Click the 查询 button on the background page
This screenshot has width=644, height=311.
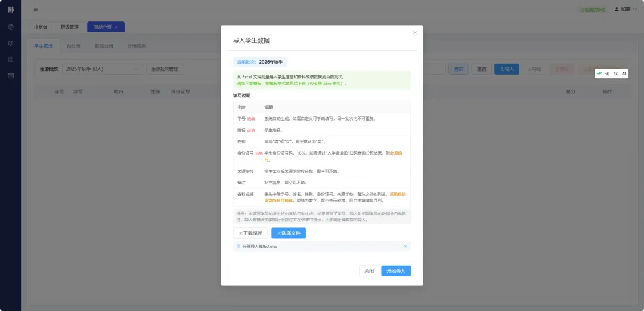point(459,69)
